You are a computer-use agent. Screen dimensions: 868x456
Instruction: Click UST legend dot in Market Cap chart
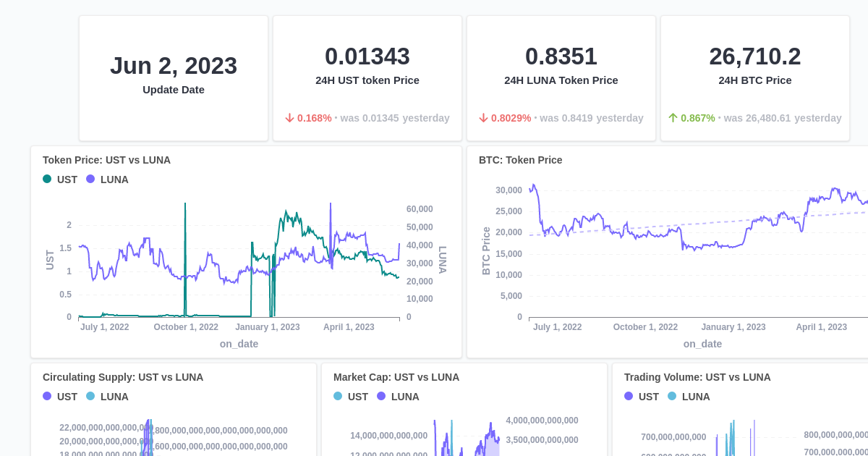(x=337, y=396)
